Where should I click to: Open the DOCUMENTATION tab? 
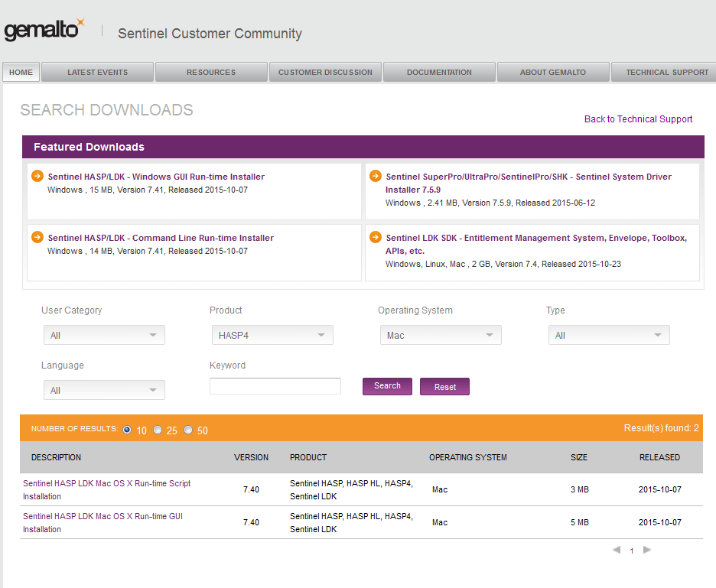coord(439,72)
